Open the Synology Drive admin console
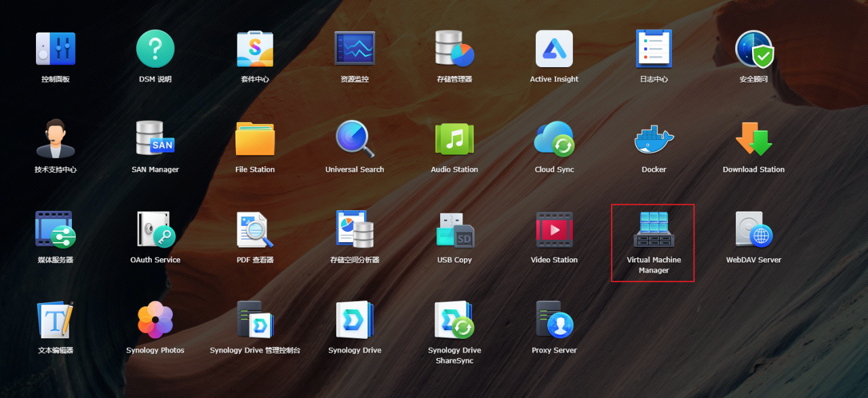868x398 pixels. click(254, 320)
